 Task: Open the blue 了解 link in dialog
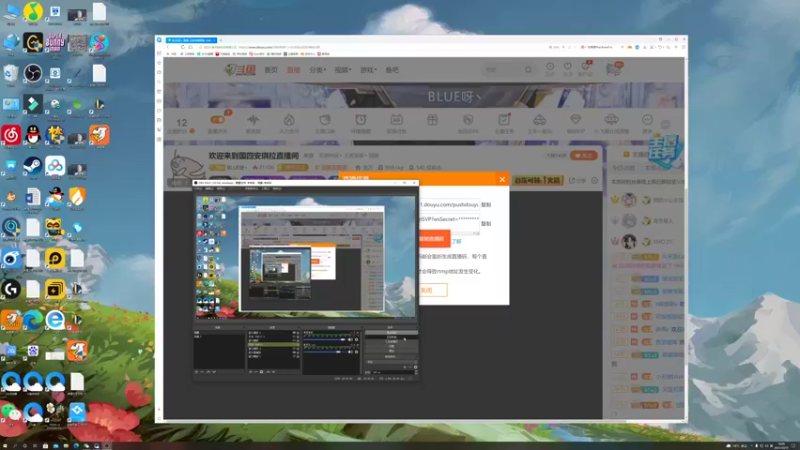[456, 241]
